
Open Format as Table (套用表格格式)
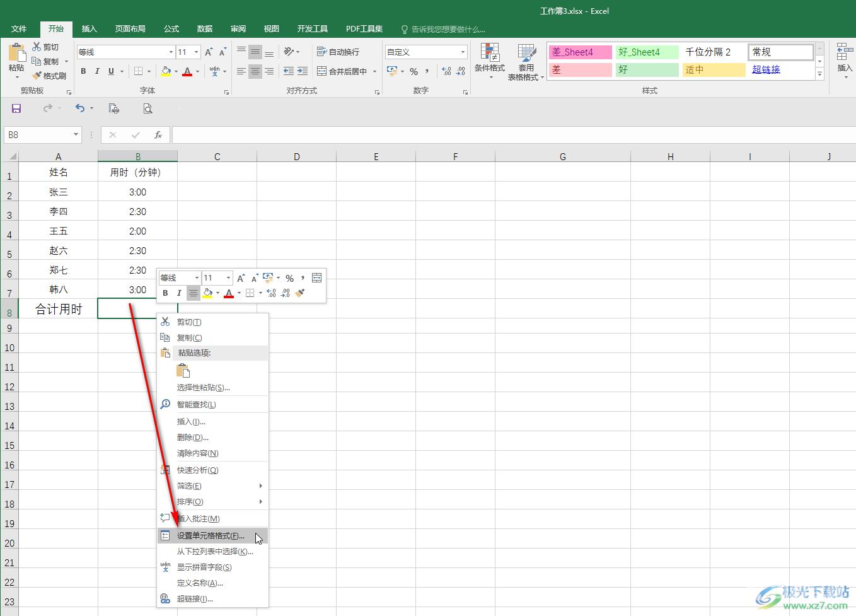(x=526, y=62)
